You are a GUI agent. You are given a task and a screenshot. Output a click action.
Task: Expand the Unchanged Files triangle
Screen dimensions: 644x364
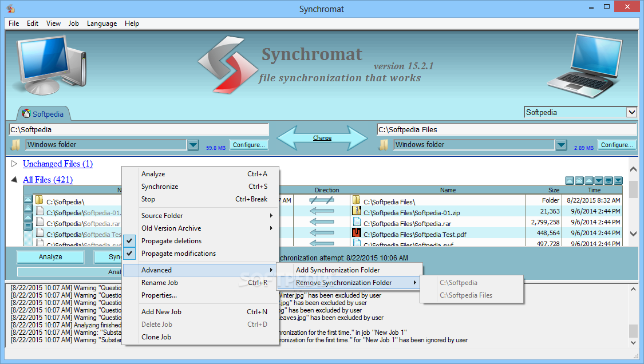(x=14, y=164)
